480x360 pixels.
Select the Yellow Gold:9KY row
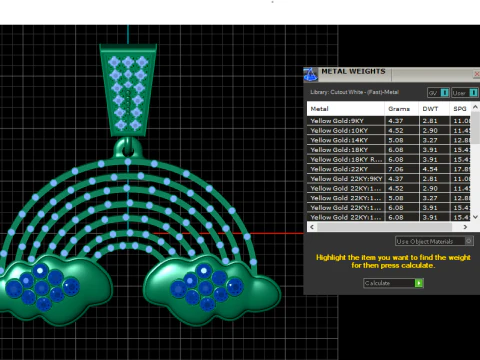click(389, 121)
